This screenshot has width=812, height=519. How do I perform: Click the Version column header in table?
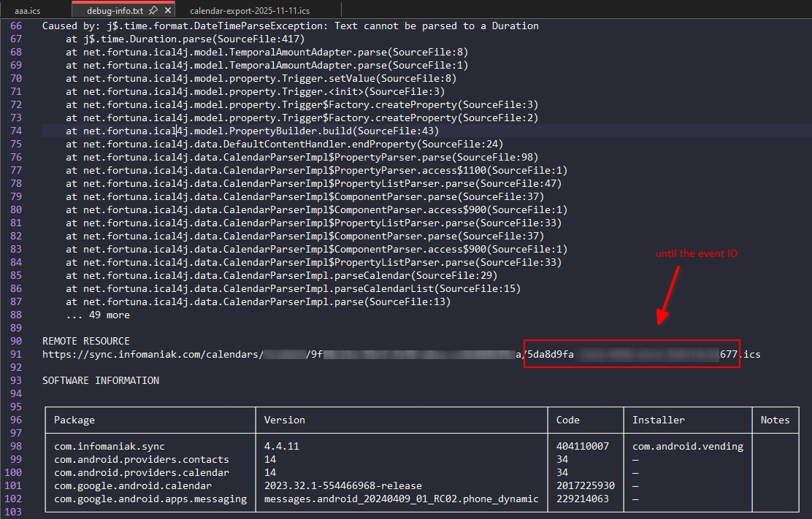coord(284,420)
